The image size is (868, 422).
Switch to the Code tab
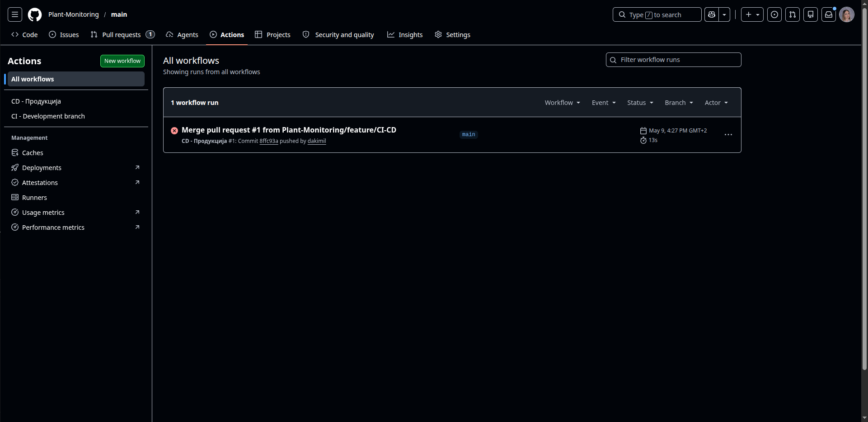tap(24, 35)
